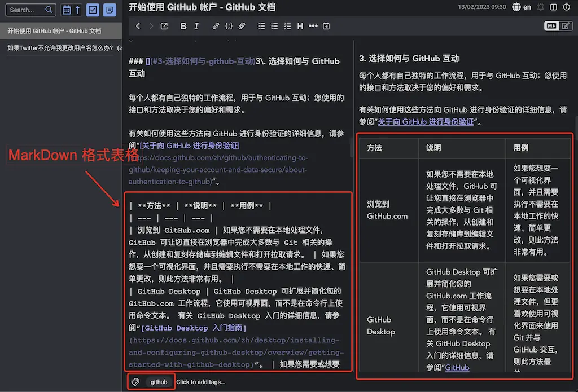The width and height of the screenshot is (578, 392).
Task: Click the '说明' table header in preview
Action: pos(433,148)
